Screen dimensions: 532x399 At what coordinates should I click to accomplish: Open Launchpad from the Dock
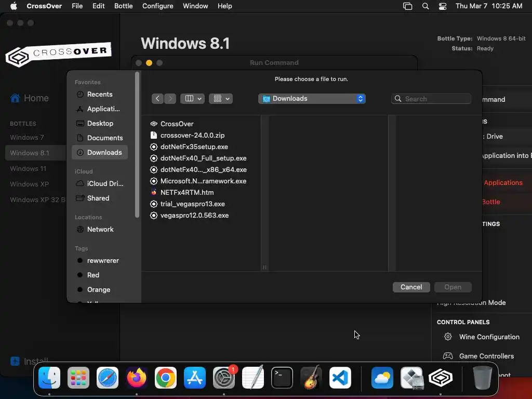tap(78, 378)
